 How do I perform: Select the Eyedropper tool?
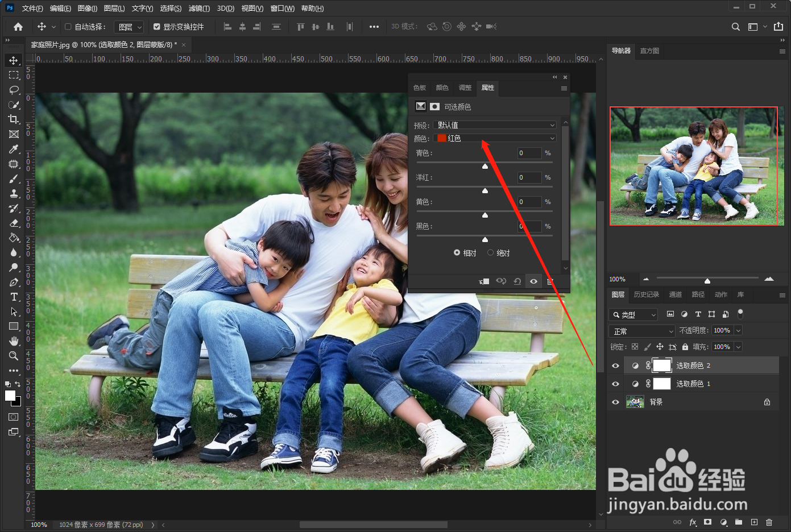coord(14,149)
